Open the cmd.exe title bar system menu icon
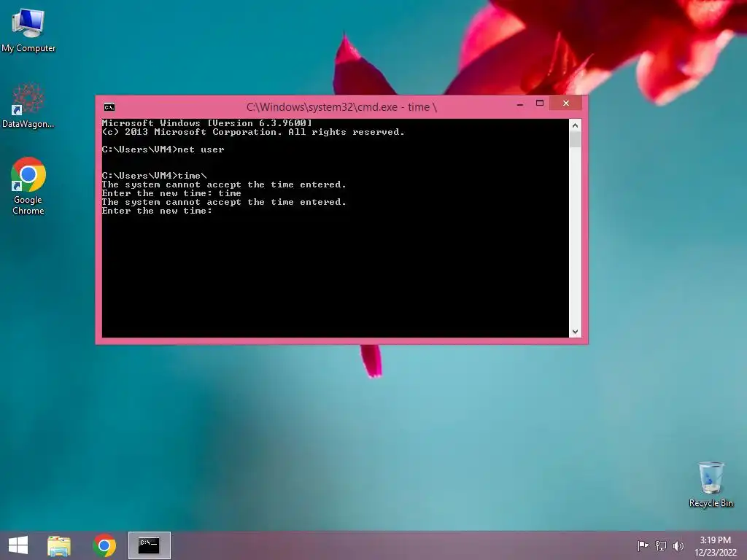 pyautogui.click(x=109, y=107)
